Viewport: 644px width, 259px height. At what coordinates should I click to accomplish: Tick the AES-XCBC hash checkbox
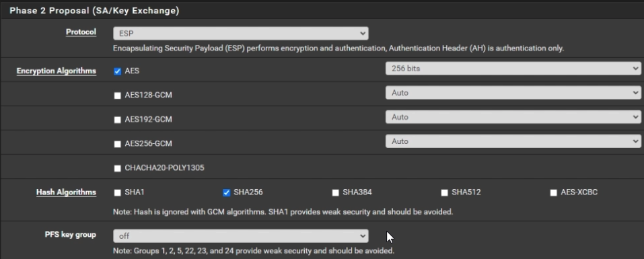coord(553,192)
